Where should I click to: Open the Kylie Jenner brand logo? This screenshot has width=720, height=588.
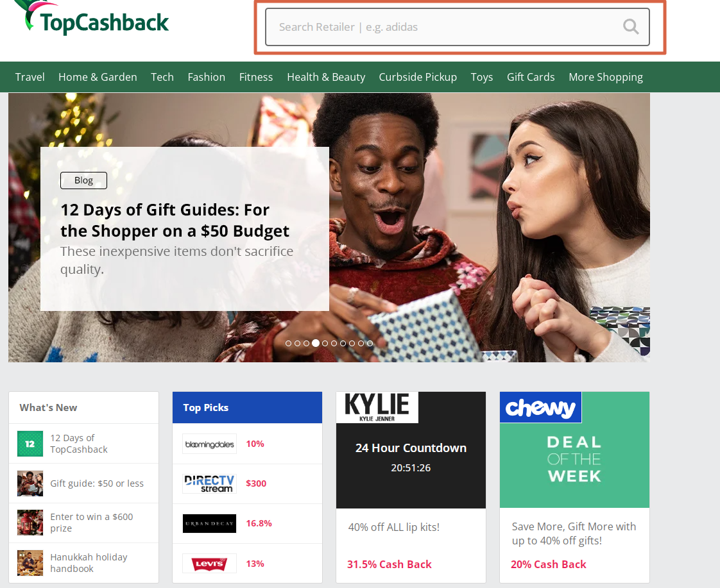[377, 407]
